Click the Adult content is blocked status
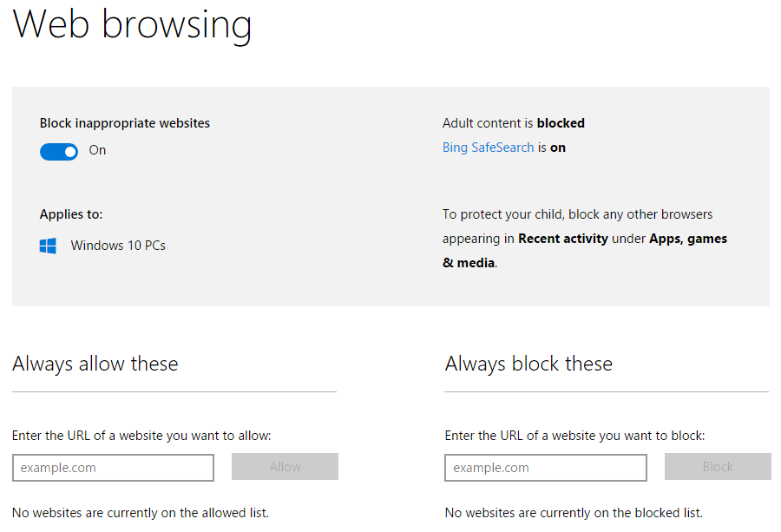 click(x=514, y=123)
